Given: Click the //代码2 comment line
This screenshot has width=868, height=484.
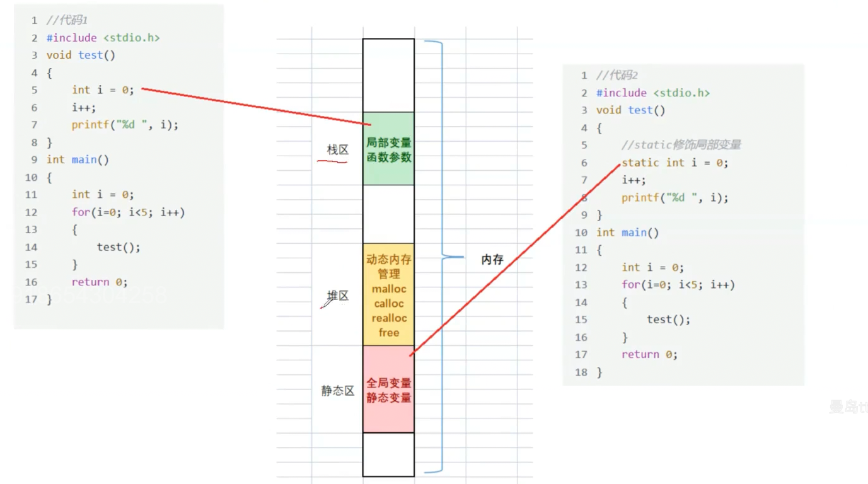Looking at the screenshot, I should (617, 75).
